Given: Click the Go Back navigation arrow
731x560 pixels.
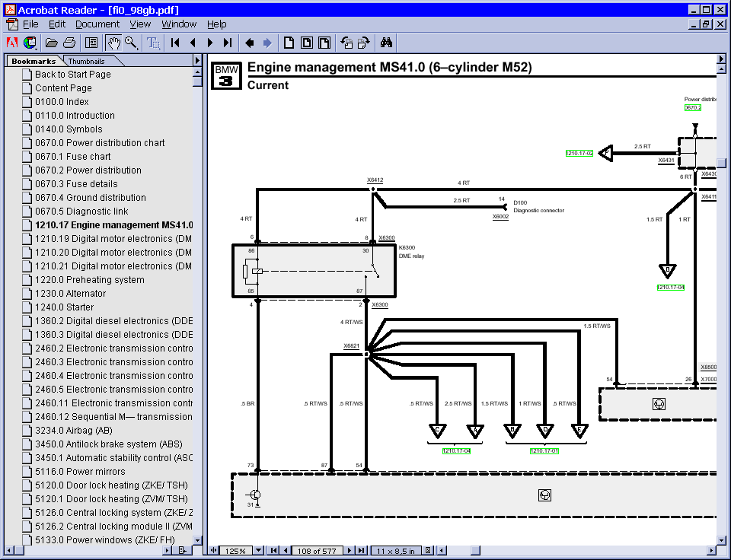Looking at the screenshot, I should click(x=249, y=43).
